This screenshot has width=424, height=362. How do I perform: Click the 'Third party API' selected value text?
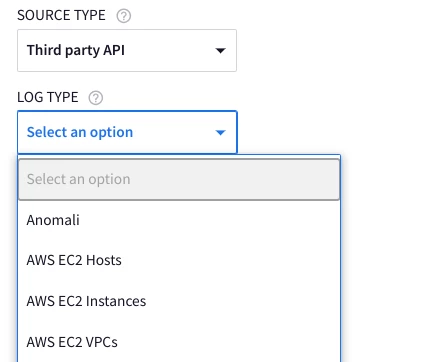tap(76, 50)
